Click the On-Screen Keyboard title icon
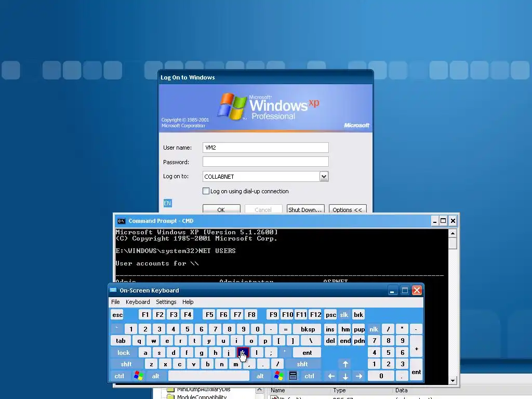 [113, 290]
